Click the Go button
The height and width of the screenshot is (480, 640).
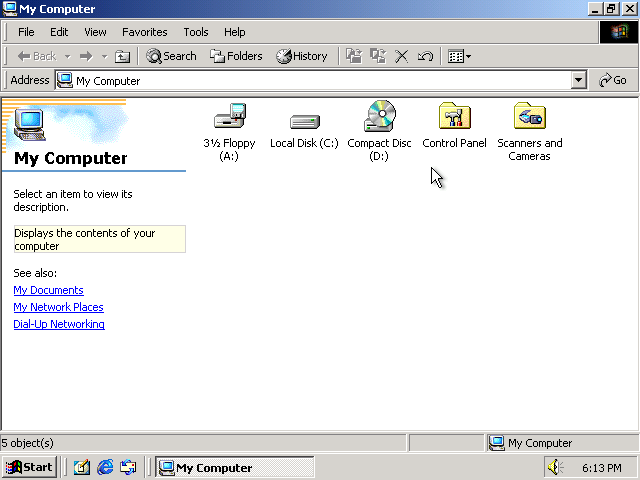pos(613,80)
